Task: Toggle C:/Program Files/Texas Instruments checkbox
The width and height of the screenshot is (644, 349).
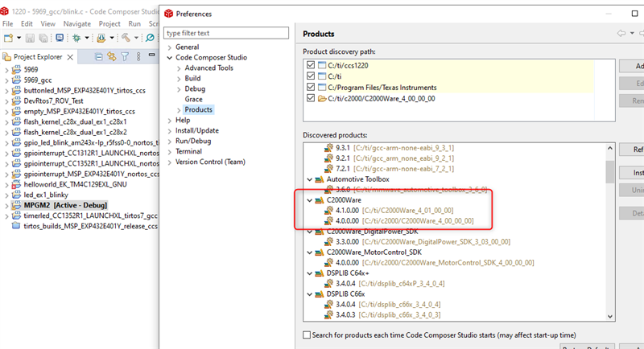Action: point(311,87)
